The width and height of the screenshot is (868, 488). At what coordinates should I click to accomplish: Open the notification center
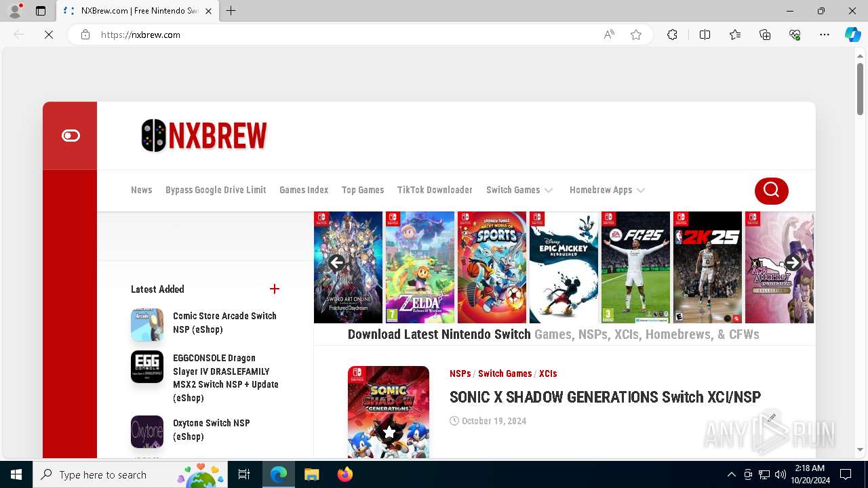(846, 474)
